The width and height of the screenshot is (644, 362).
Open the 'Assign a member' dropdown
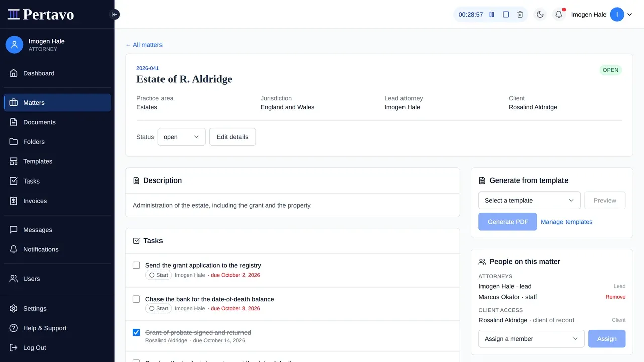click(531, 339)
